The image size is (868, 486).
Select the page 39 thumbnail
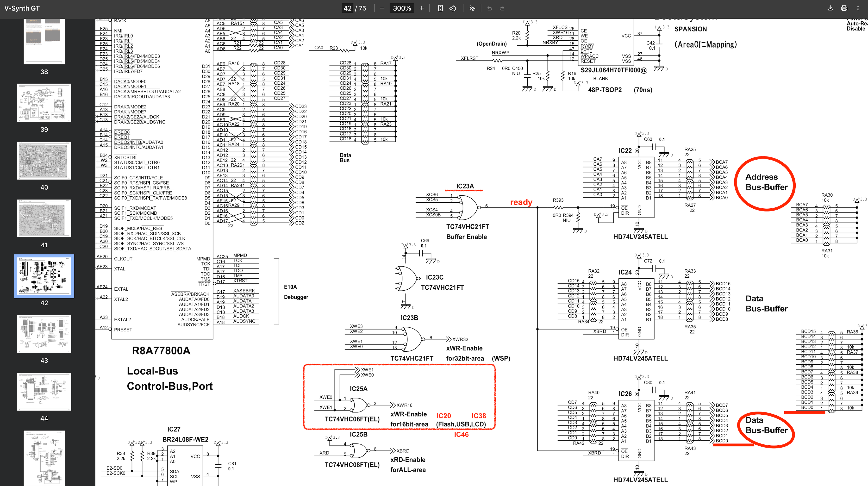click(x=44, y=103)
